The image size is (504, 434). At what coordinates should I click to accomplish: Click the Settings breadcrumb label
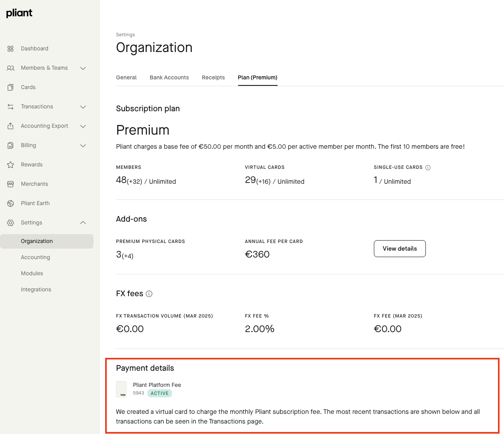125,35
